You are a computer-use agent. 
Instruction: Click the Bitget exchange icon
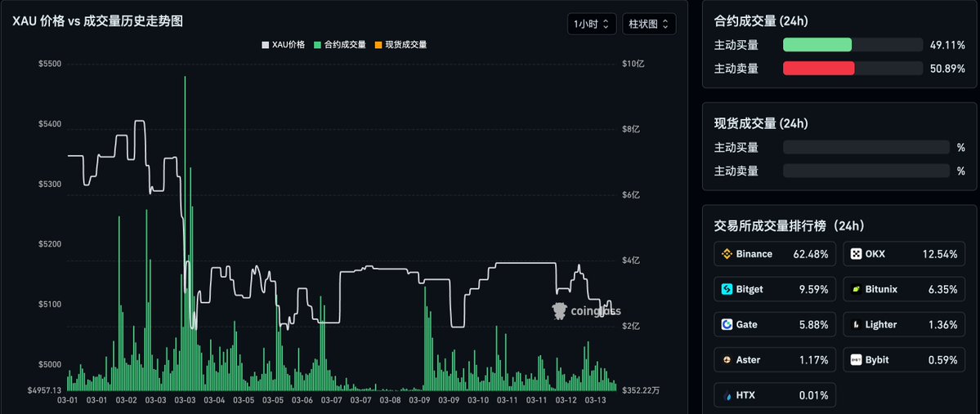727,289
